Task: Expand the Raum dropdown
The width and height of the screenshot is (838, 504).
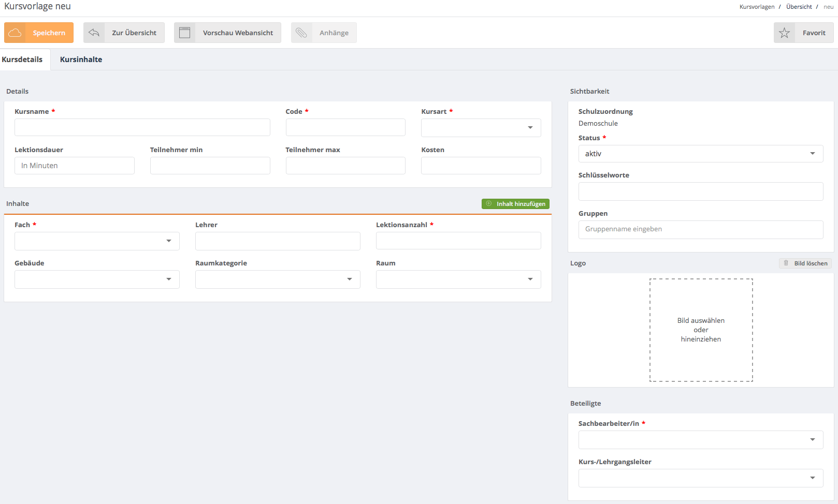Action: 458,279
